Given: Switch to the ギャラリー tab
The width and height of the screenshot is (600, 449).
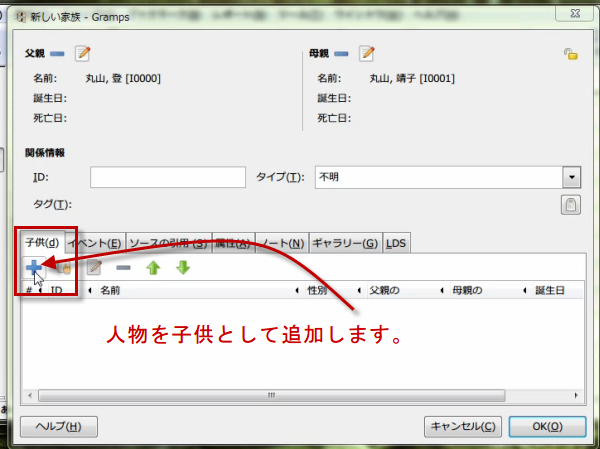Looking at the screenshot, I should click(344, 243).
